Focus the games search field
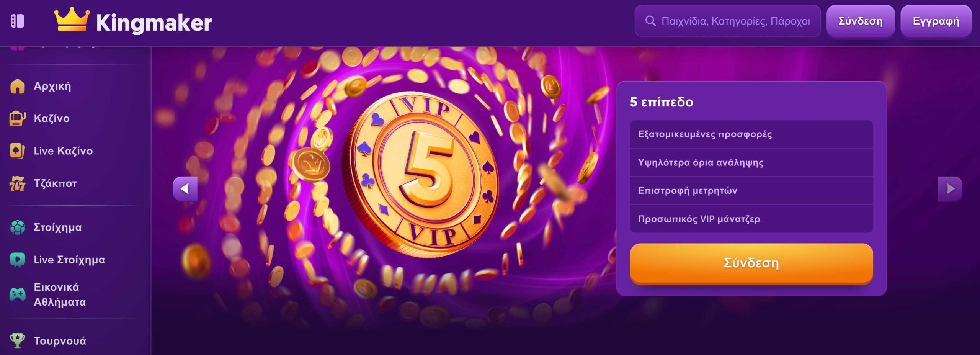 [727, 21]
